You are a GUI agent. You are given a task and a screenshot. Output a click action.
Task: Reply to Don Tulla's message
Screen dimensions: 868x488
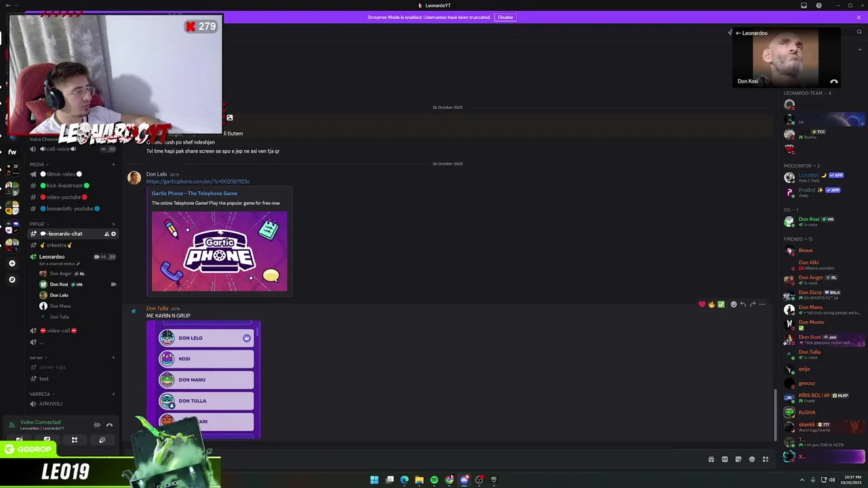743,304
